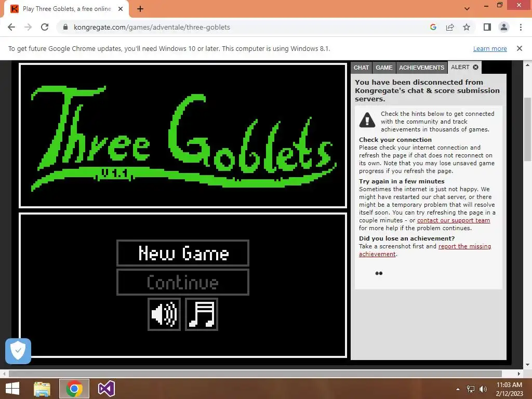Switch to the CHAT tab
This screenshot has height=399, width=532.
coord(361,68)
